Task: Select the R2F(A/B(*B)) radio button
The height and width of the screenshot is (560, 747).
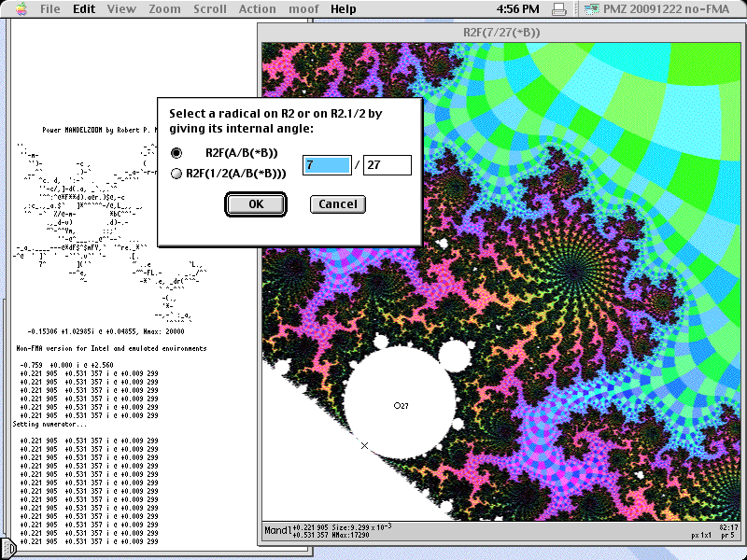Action: point(176,153)
